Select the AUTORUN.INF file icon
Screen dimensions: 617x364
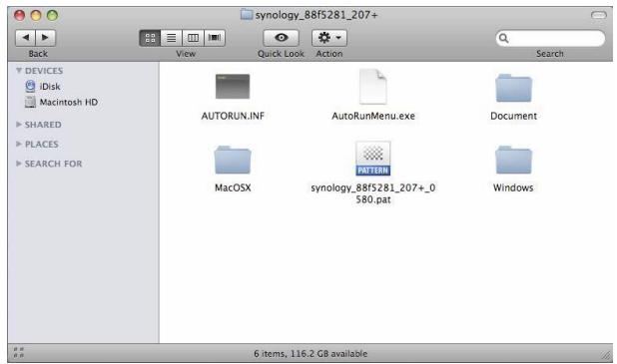[x=233, y=86]
